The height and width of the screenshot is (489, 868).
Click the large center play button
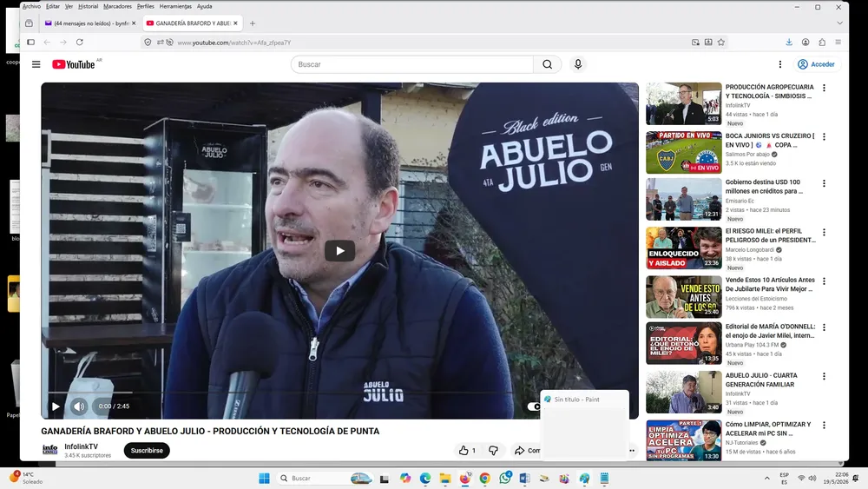(339, 251)
